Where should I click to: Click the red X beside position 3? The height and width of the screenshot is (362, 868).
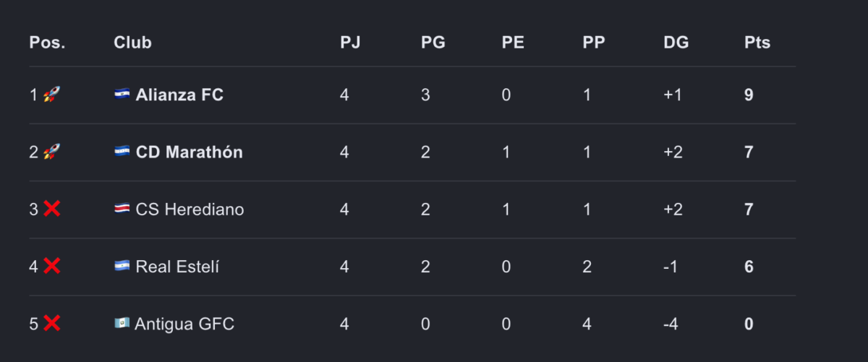[51, 209]
